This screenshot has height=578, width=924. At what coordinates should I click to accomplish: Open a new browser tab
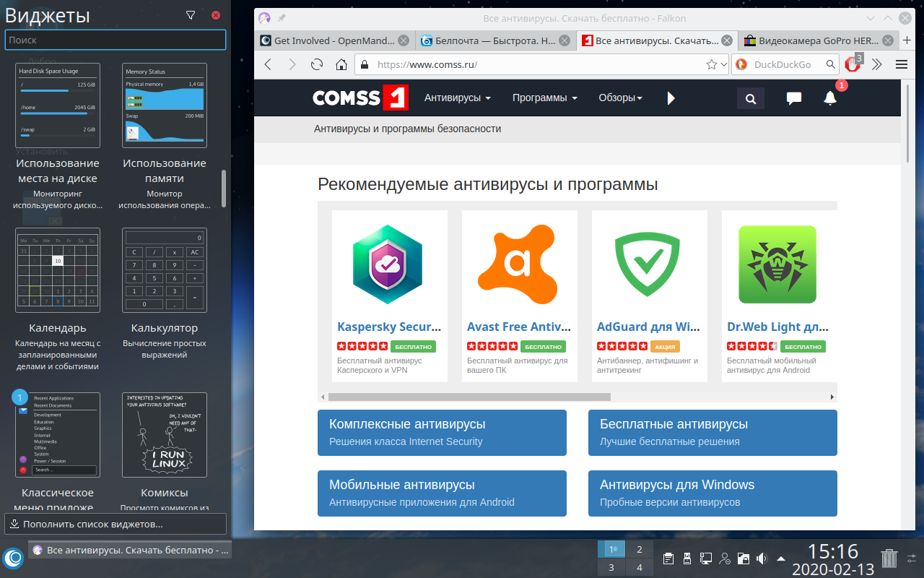pos(908,41)
